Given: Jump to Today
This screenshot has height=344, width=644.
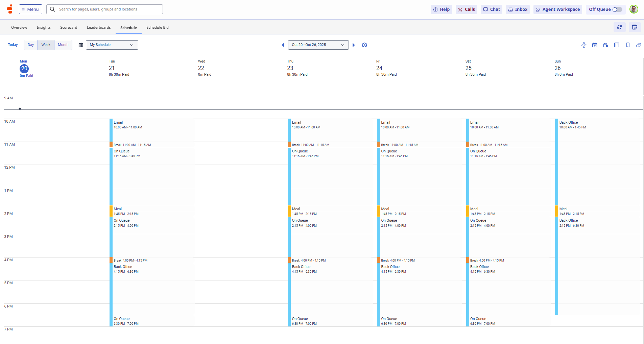Looking at the screenshot, I should pos(13,45).
